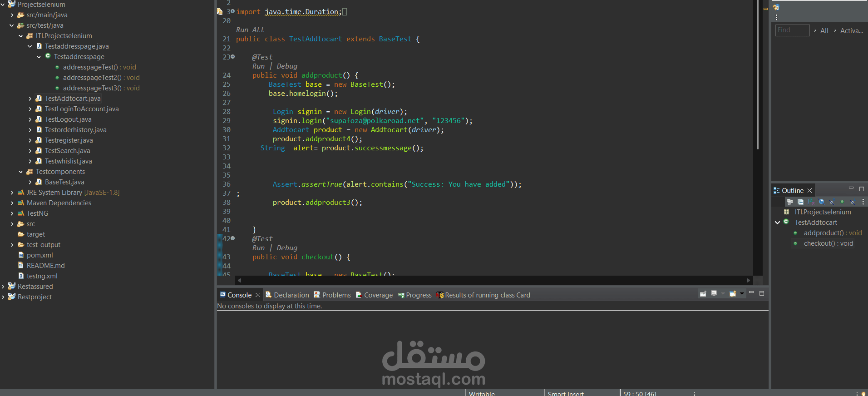Select checkout() method in Outline
Screen dimensions: 868x396
[829, 243]
